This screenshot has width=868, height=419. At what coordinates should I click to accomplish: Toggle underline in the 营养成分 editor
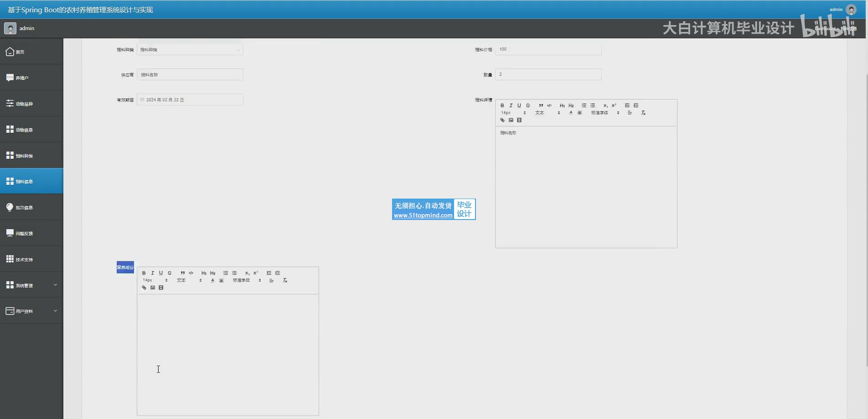click(x=160, y=273)
